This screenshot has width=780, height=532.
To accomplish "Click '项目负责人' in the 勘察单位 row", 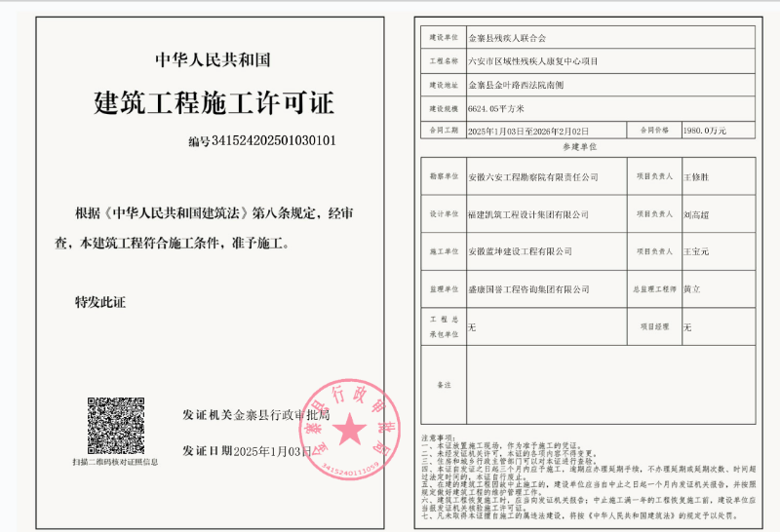I will tap(654, 176).
